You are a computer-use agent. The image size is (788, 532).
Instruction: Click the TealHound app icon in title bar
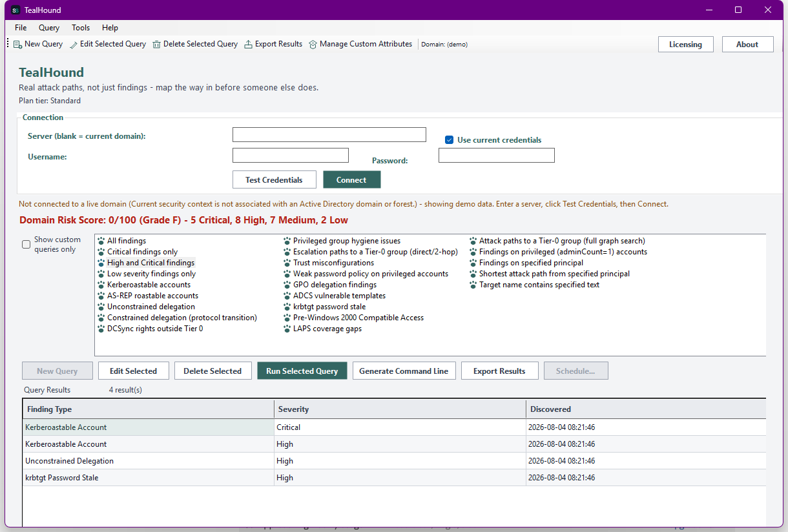(16, 10)
